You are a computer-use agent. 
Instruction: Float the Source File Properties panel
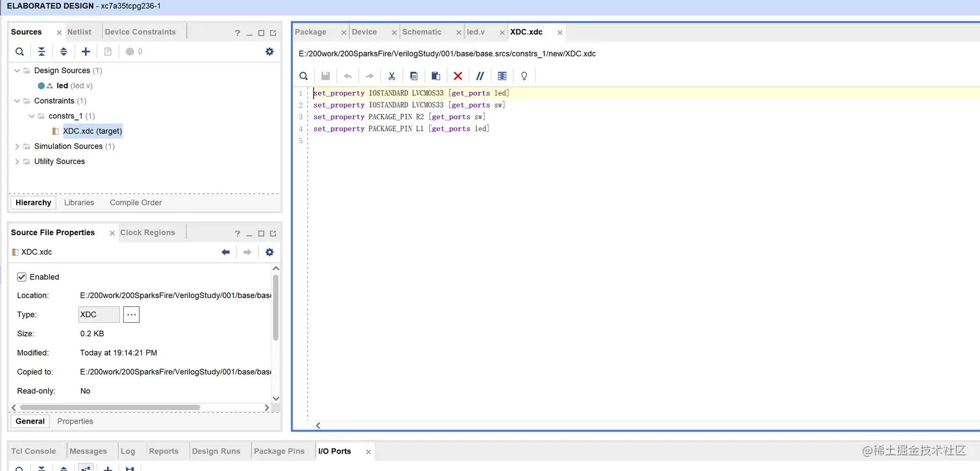pyautogui.click(x=273, y=234)
